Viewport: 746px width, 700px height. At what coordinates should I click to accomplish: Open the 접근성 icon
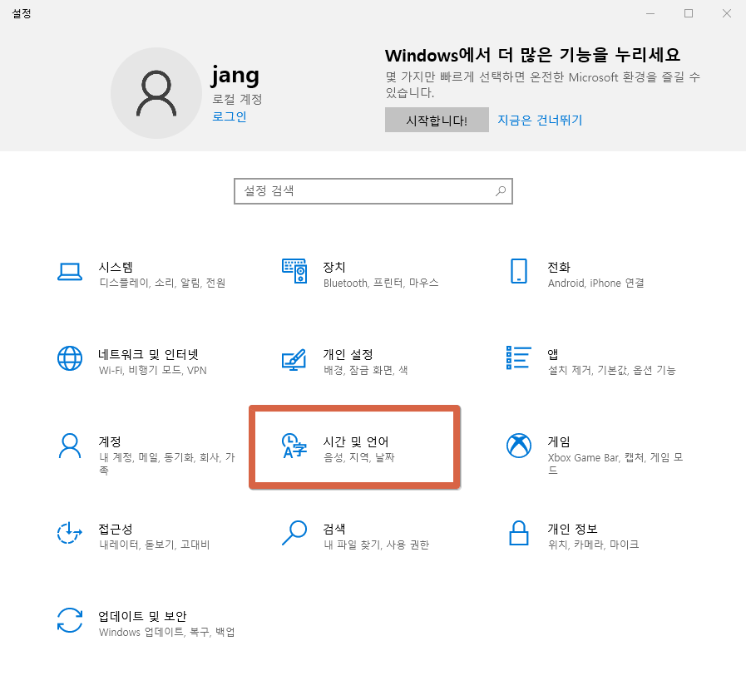point(70,533)
